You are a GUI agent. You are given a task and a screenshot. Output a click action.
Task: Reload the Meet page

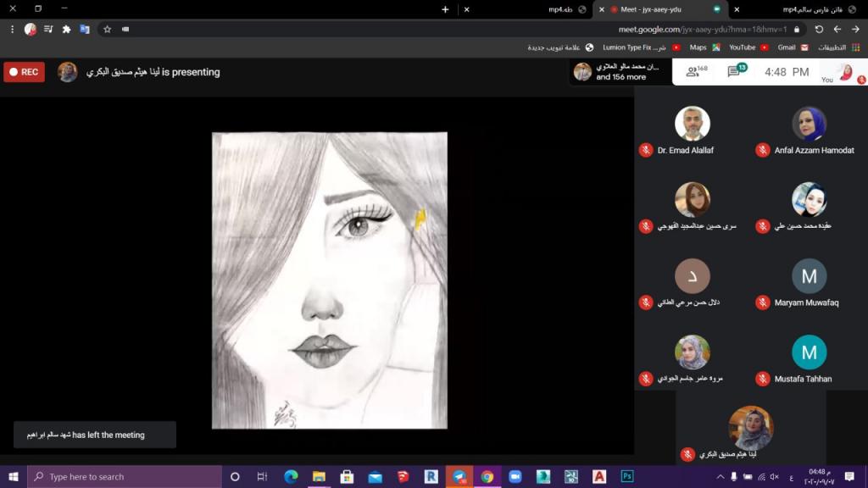819,29
